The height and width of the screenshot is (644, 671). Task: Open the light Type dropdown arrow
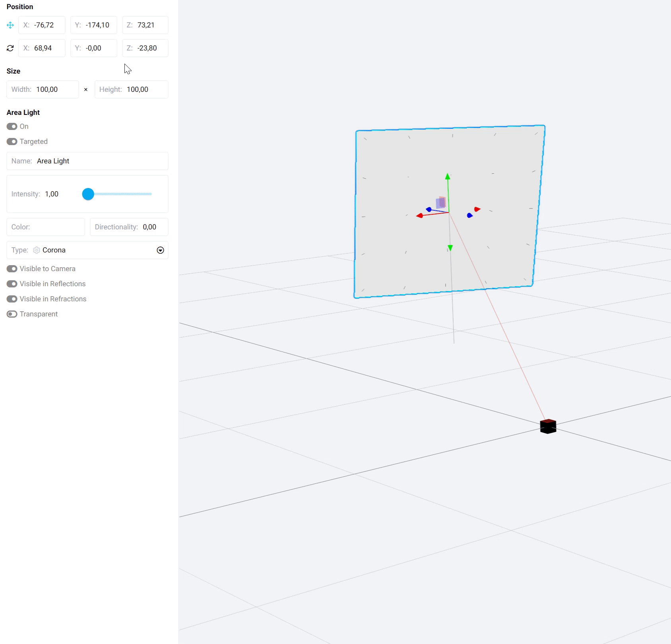tap(160, 250)
